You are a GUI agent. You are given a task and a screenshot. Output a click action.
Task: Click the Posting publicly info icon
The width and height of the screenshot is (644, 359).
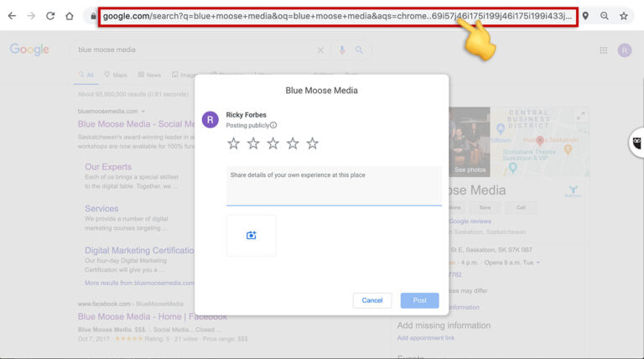click(273, 125)
